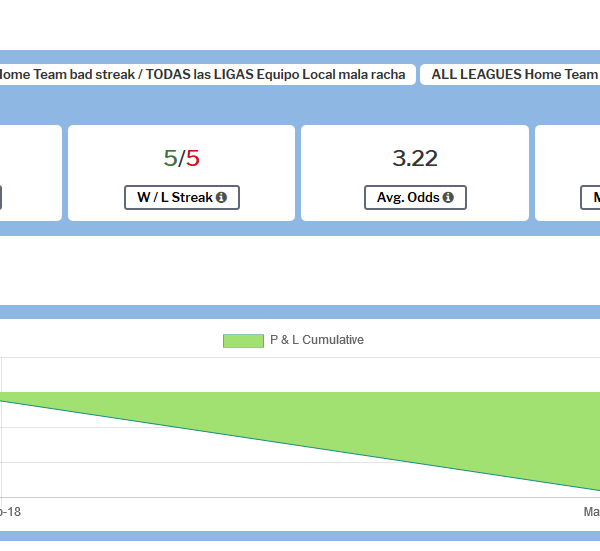Switch to the ALL LEAGUES Home Team tab
This screenshot has height=551, width=600.
click(x=512, y=75)
